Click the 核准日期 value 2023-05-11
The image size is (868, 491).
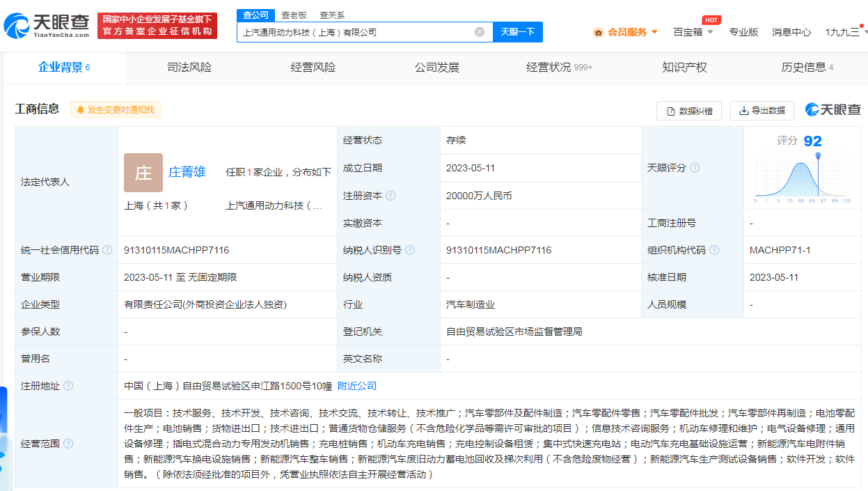pos(774,277)
